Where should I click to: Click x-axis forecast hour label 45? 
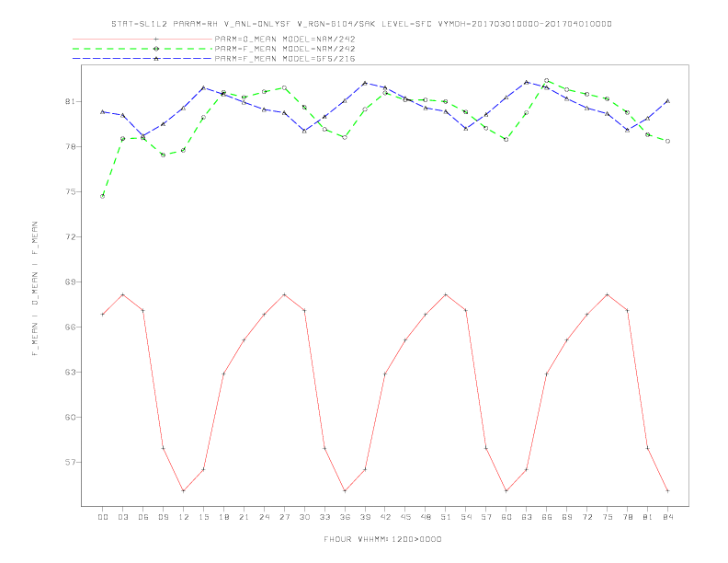(405, 517)
